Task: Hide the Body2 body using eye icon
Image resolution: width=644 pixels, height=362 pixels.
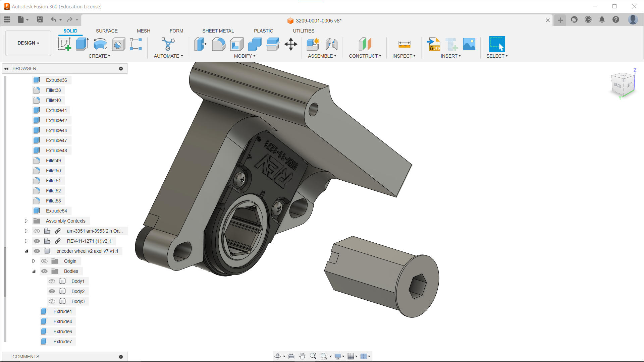Action: tap(52, 291)
